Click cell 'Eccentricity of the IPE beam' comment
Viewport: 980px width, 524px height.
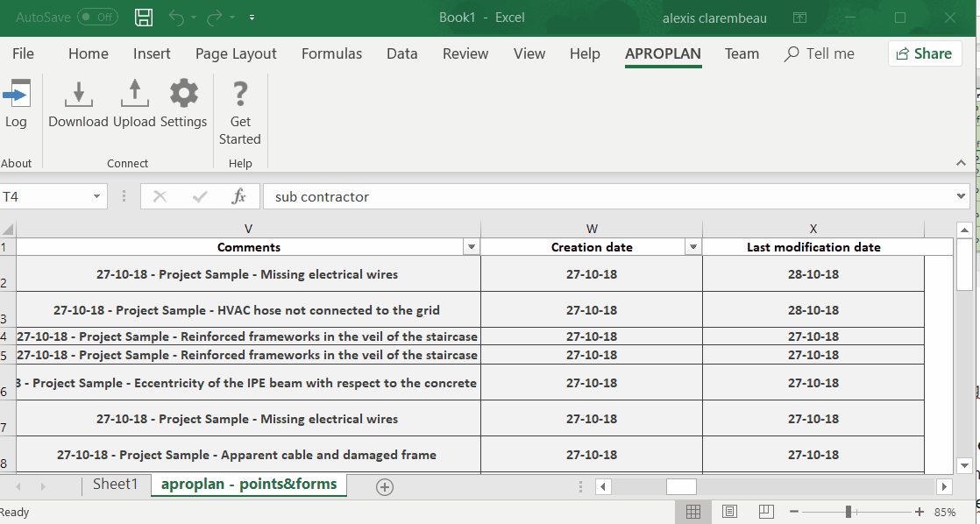pos(248,383)
